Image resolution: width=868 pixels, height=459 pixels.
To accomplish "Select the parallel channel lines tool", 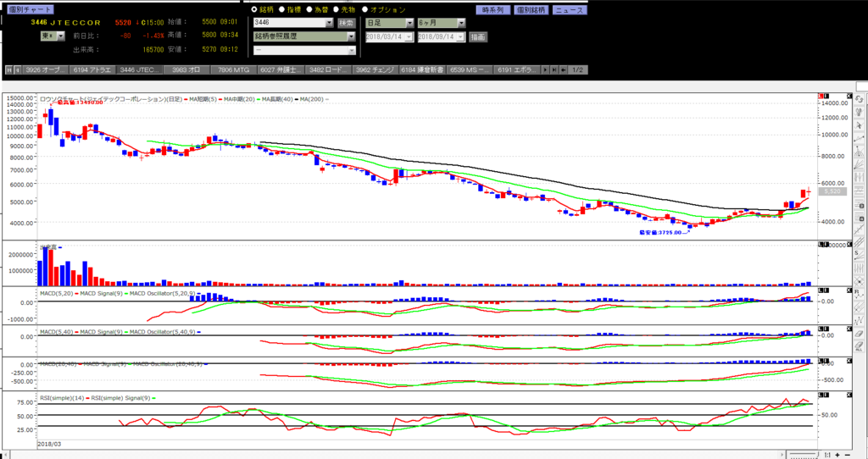I will pos(860,241).
